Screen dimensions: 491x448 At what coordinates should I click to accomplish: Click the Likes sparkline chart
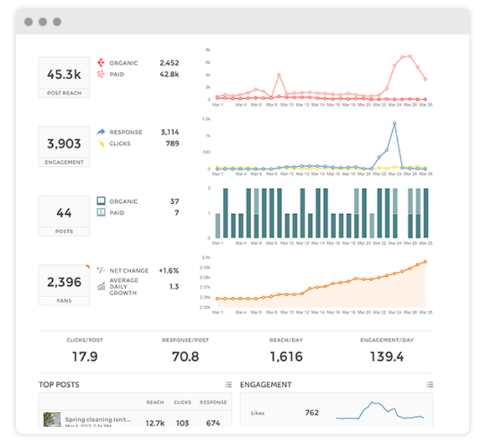pyautogui.click(x=379, y=411)
